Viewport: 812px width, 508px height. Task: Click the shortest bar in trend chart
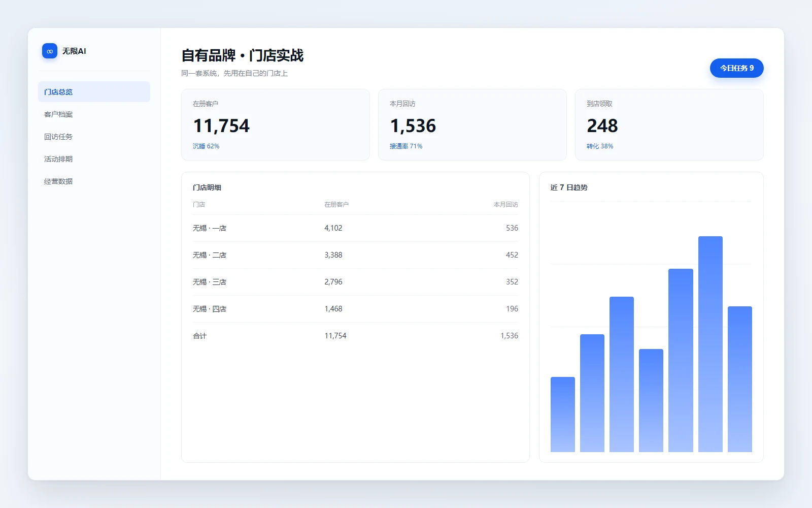[x=563, y=415]
